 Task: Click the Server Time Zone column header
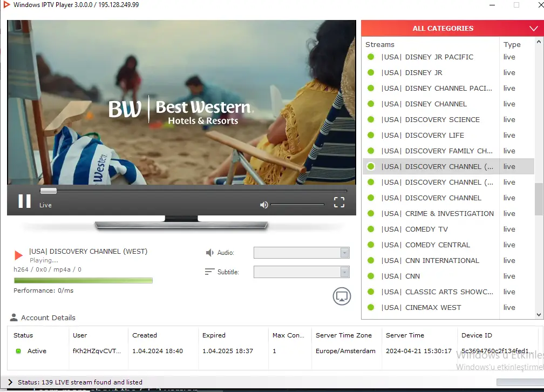343,335
